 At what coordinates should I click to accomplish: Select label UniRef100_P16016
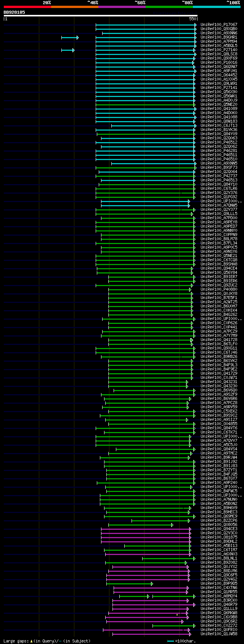click(x=219, y=63)
